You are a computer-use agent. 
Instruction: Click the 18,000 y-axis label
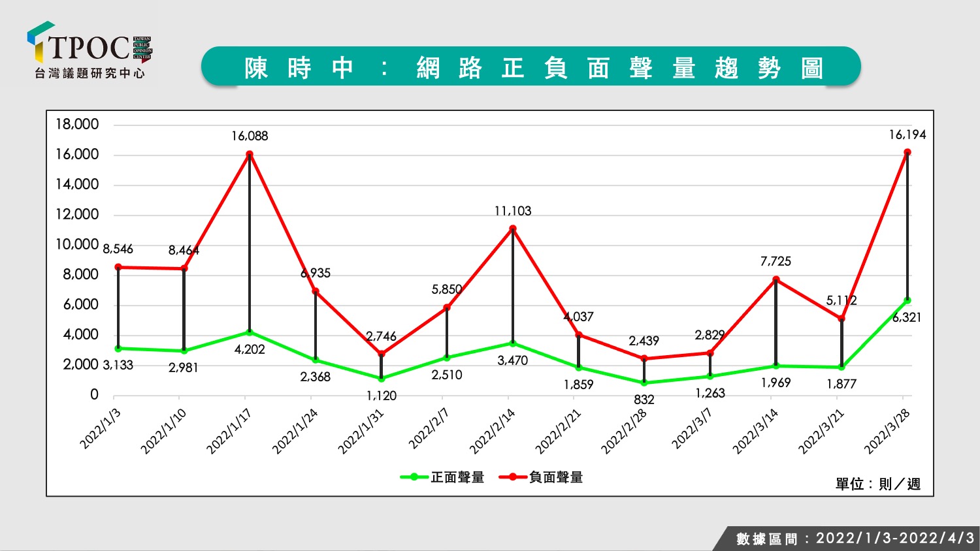[77, 125]
